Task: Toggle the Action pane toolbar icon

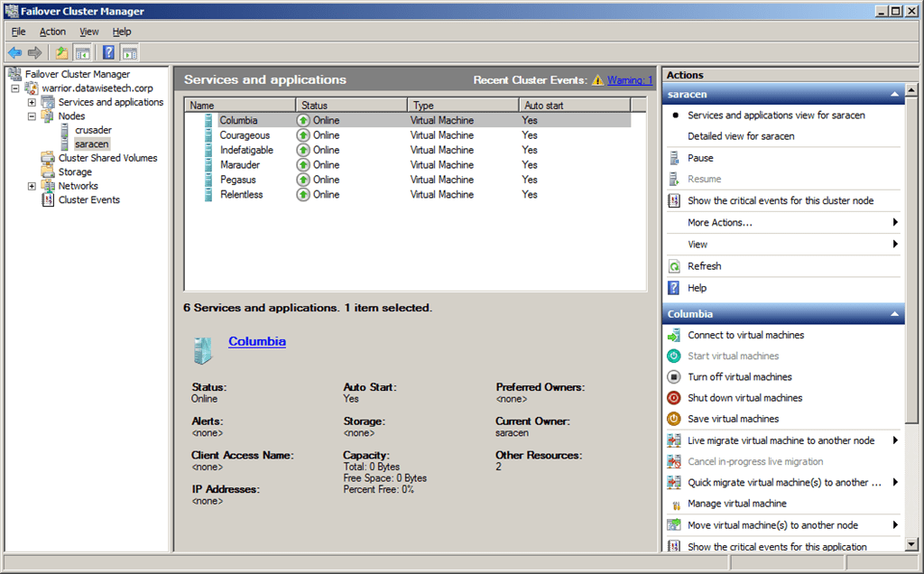Action: [x=130, y=53]
